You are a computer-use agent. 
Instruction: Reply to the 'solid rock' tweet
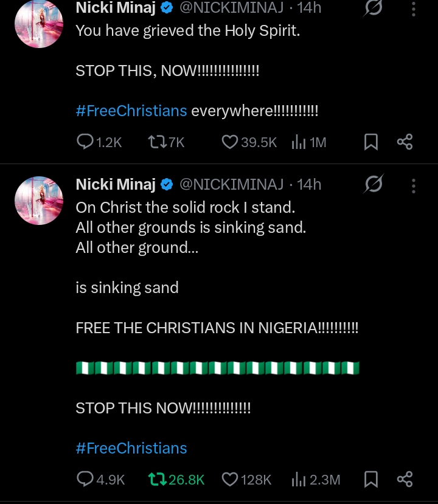click(x=85, y=480)
